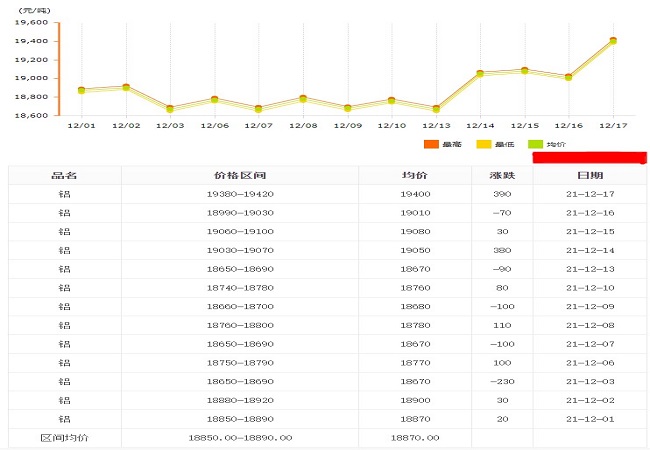Toggle the orange 最高 legend swatch

431,145
